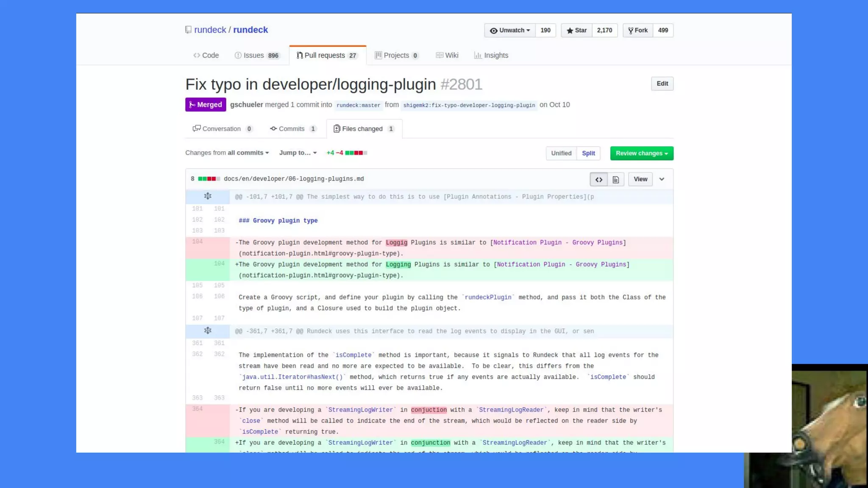Open Review changes green button
Image resolution: width=868 pixels, height=488 pixels.
(x=642, y=153)
